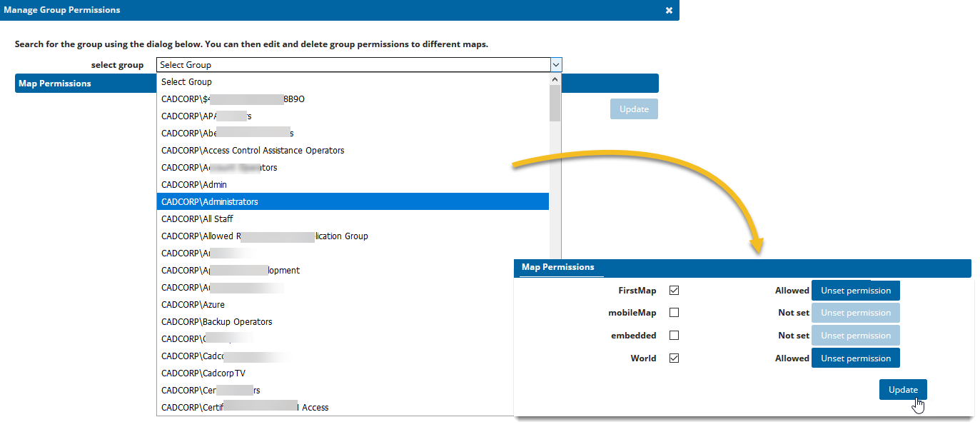This screenshot has width=980, height=427.
Task: Uncheck the FirstMap permission checkbox
Action: pos(674,290)
